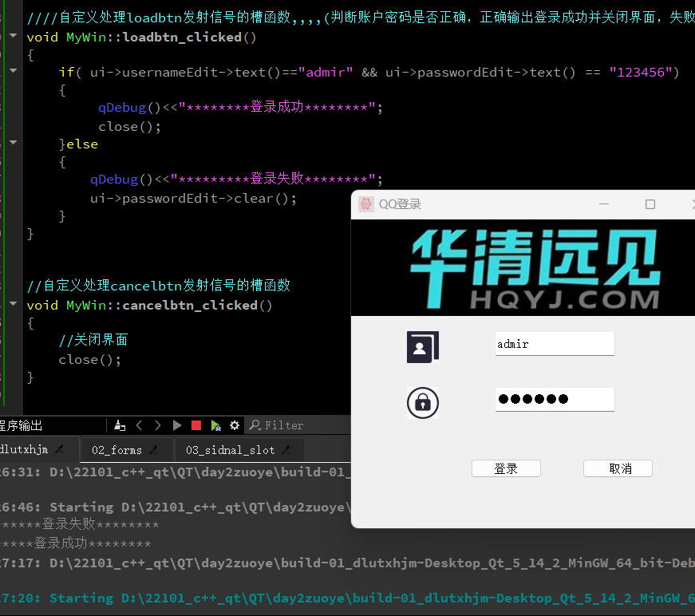Open output pane settings gear
The image size is (695, 616).
(x=235, y=425)
